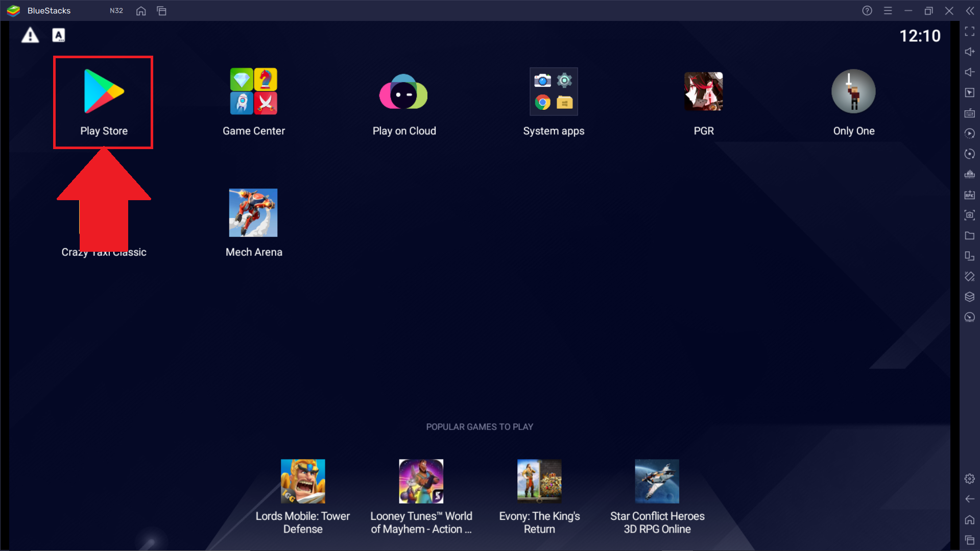Increase volume from the sidebar
This screenshot has height=551, width=980.
click(x=970, y=52)
